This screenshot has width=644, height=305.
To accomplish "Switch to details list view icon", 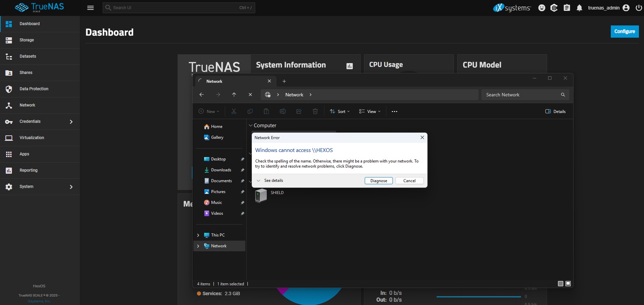I will [x=561, y=284].
